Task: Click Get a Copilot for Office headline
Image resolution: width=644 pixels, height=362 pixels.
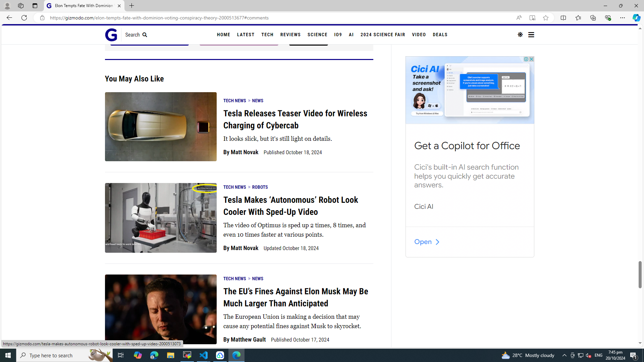Action: coord(467,146)
